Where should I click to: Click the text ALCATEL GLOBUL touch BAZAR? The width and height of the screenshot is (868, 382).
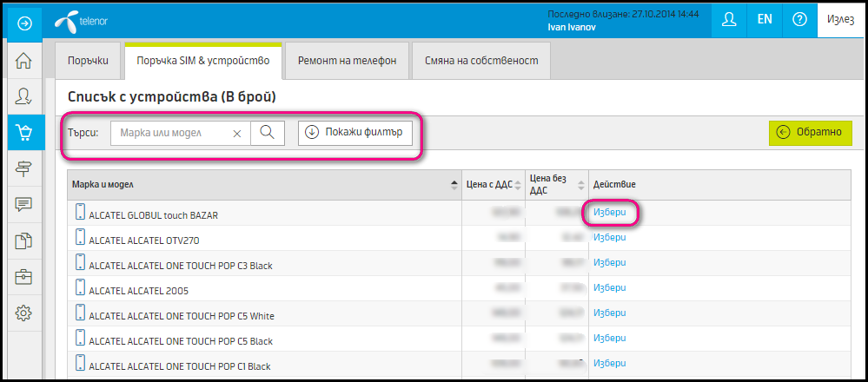tap(153, 215)
